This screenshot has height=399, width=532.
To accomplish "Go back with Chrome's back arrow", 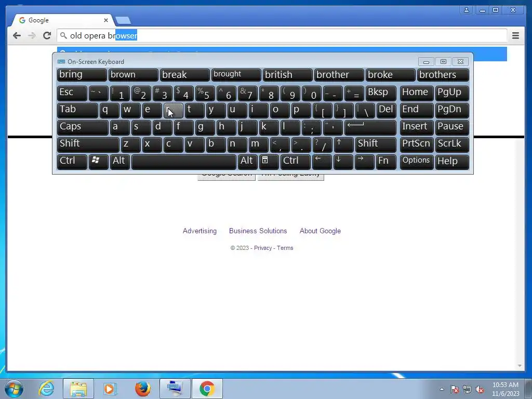I will 17,35.
